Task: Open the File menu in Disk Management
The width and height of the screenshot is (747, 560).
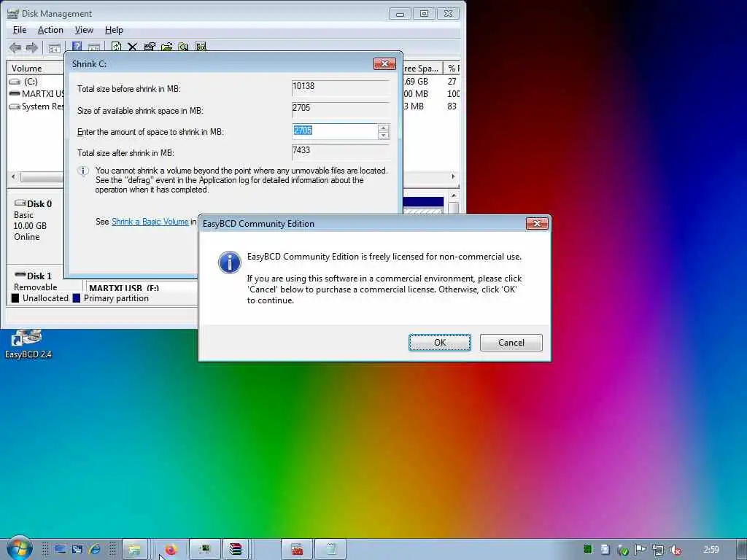Action: pyautogui.click(x=20, y=30)
